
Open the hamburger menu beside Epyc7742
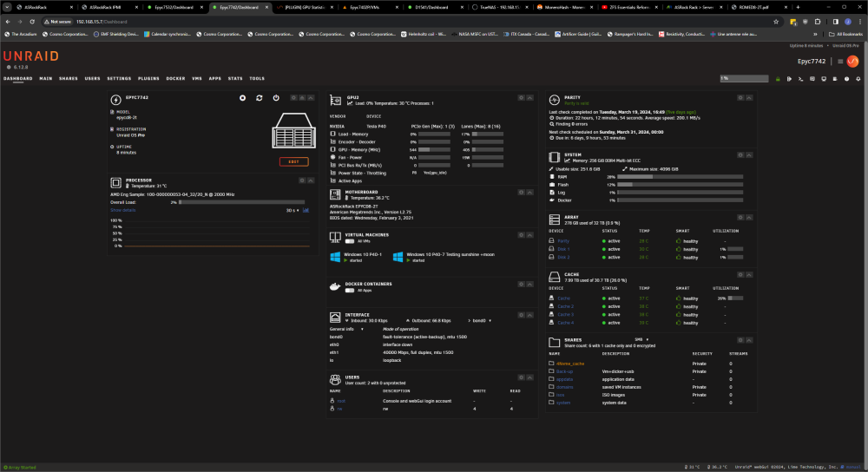pyautogui.click(x=839, y=62)
